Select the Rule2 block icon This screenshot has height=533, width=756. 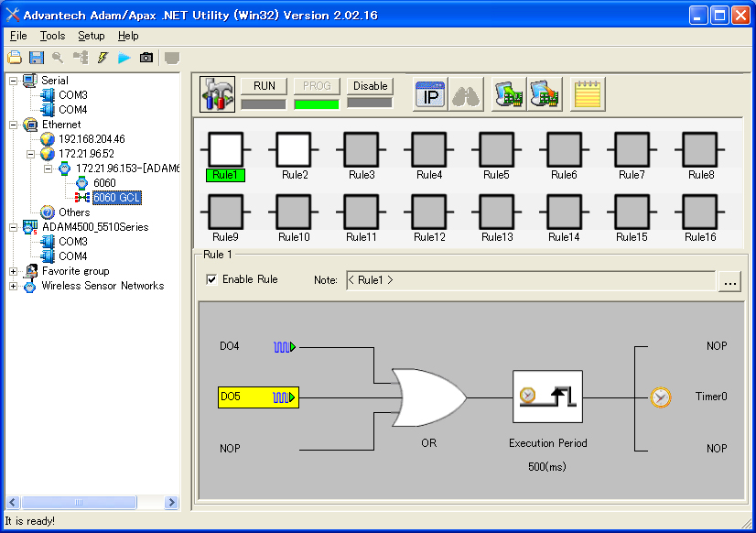pos(293,150)
